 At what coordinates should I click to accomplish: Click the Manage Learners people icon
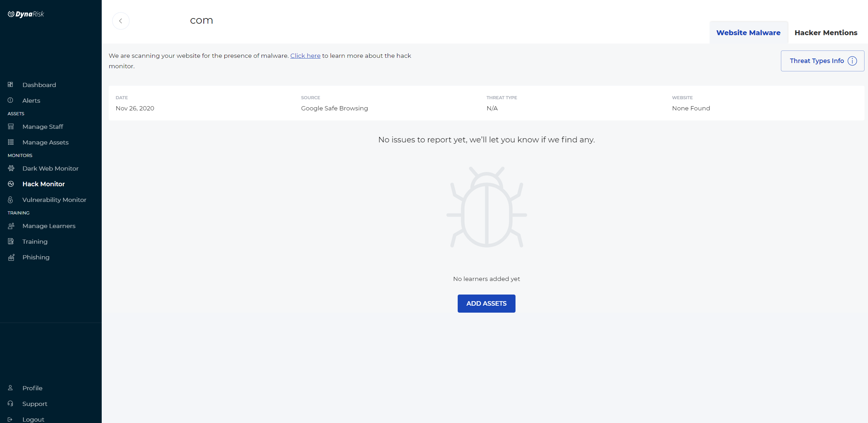(x=11, y=226)
